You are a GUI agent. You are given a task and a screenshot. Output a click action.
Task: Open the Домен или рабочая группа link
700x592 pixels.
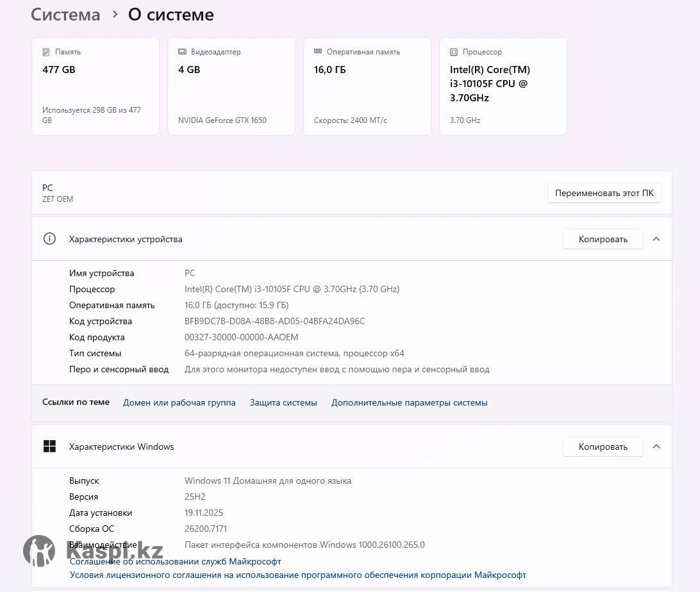[179, 402]
